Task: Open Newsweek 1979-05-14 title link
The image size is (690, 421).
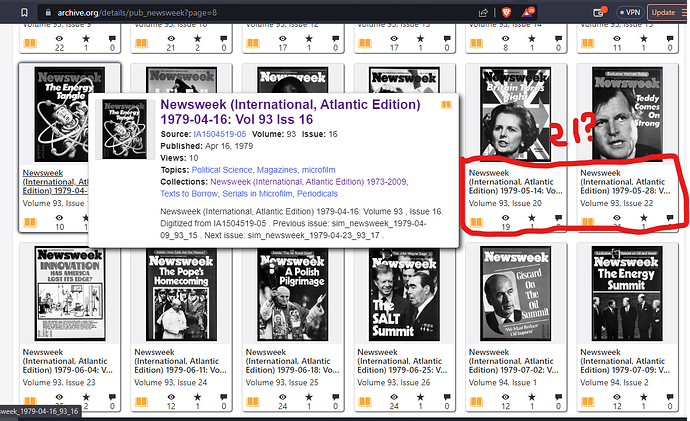Action: [x=515, y=182]
